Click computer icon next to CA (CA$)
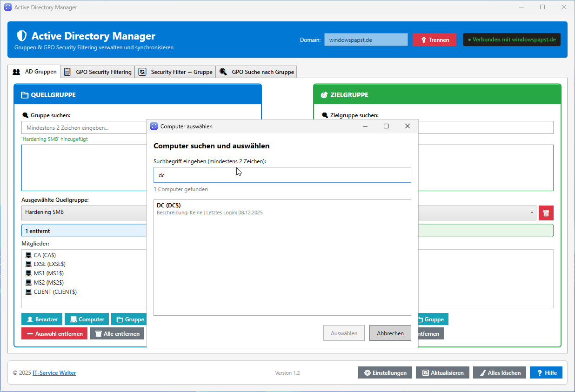The height and width of the screenshot is (392, 575). click(28, 255)
